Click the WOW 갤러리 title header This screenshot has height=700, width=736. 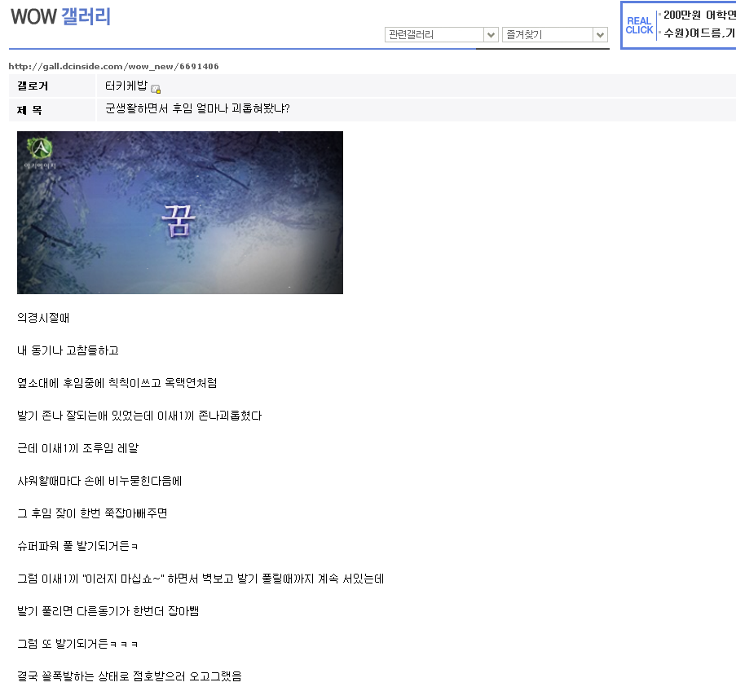pos(60,17)
